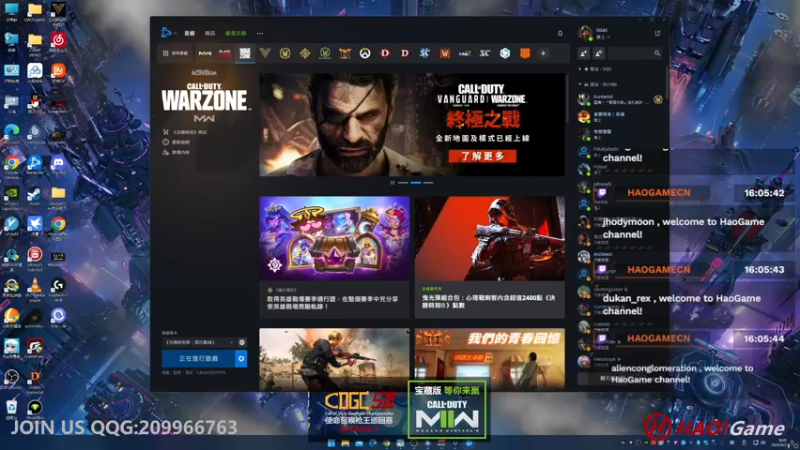
Task: Open the Warcraft III Reforged icon
Action: coord(445,53)
